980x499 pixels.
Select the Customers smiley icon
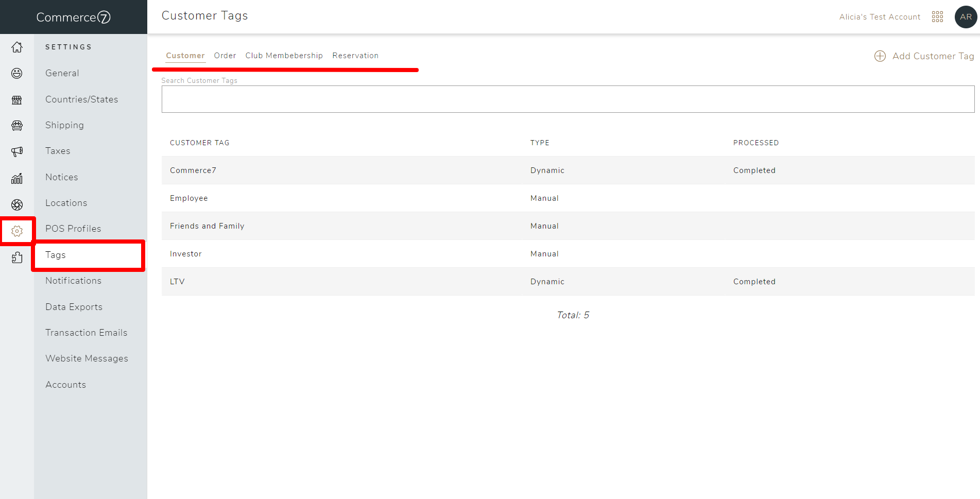17,73
